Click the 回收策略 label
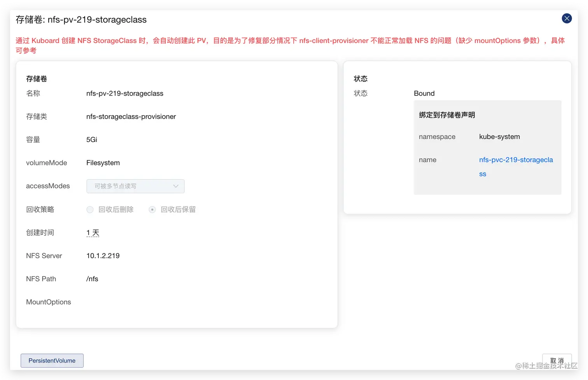Screen dimensions: 588x380 pyautogui.click(x=40, y=210)
